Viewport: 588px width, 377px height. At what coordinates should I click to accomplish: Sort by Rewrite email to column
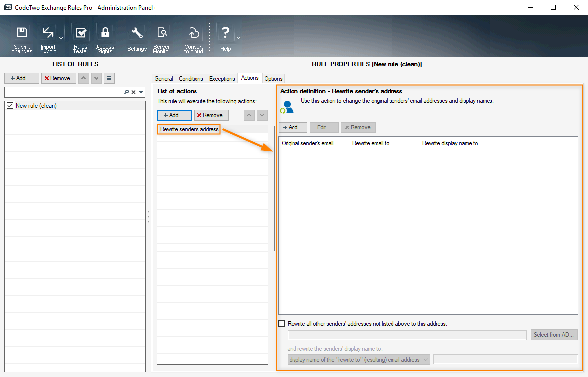click(384, 143)
